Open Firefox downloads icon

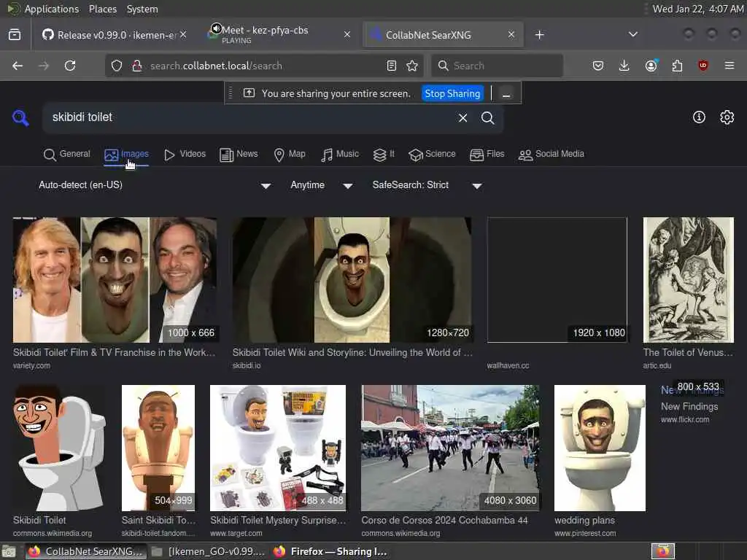point(624,66)
